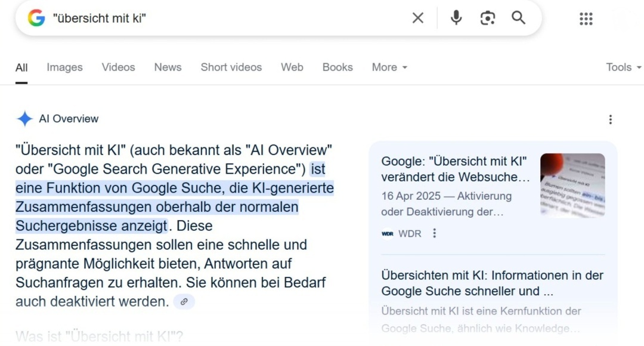Click snippet 'Übersicht mit KI ist eine Kernfunktion'
The height and width of the screenshot is (346, 644).
tap(481, 311)
